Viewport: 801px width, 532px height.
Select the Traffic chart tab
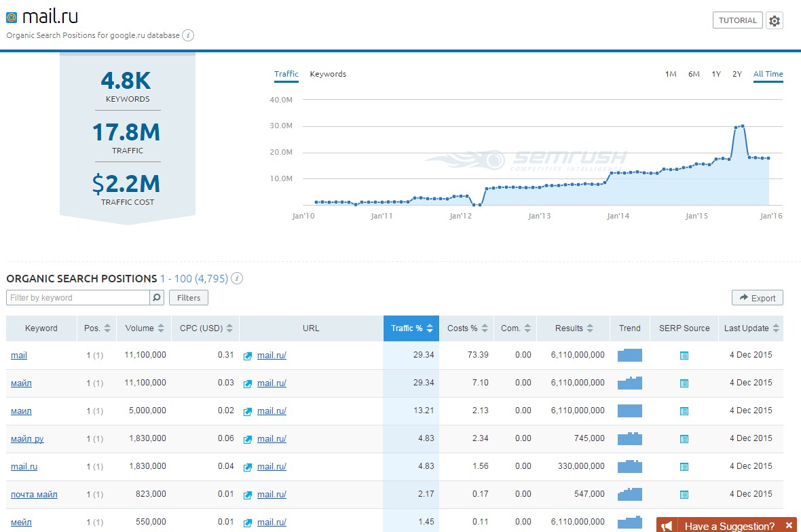pos(286,74)
